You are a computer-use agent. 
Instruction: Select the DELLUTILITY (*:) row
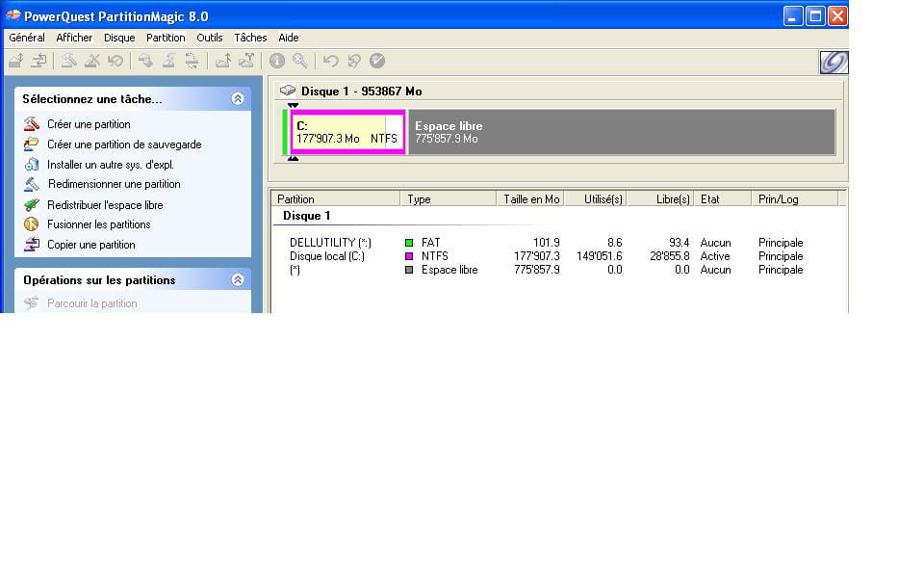[547, 243]
